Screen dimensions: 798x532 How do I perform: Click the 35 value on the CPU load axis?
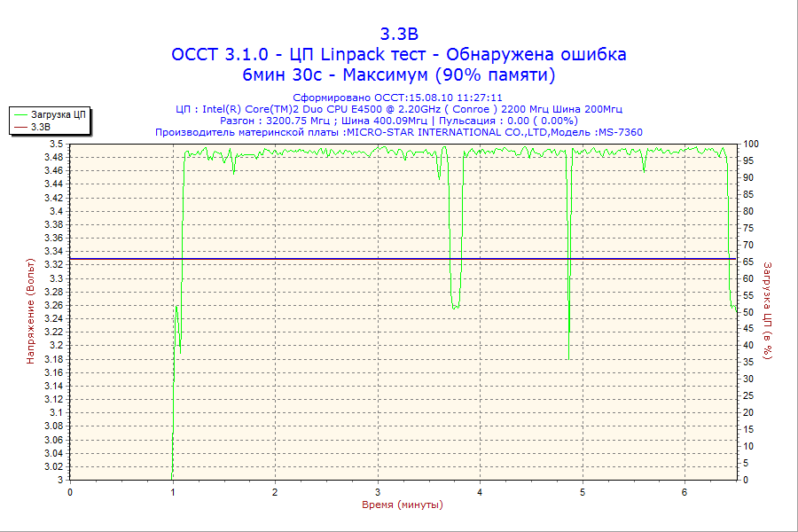(x=748, y=363)
